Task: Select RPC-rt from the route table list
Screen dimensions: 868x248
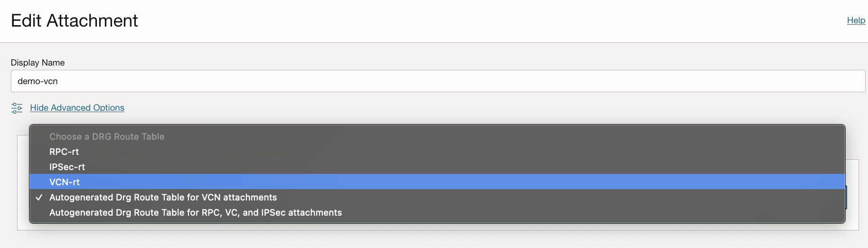Action: [x=64, y=152]
